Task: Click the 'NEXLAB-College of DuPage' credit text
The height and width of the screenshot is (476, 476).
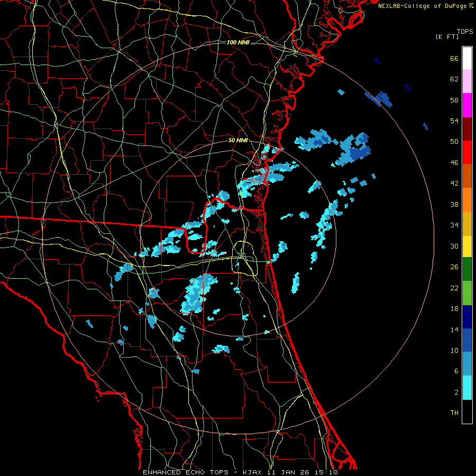Action: pyautogui.click(x=423, y=6)
